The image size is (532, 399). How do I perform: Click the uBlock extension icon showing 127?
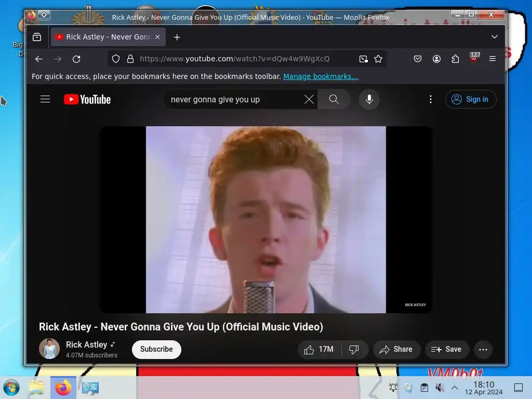[474, 57]
